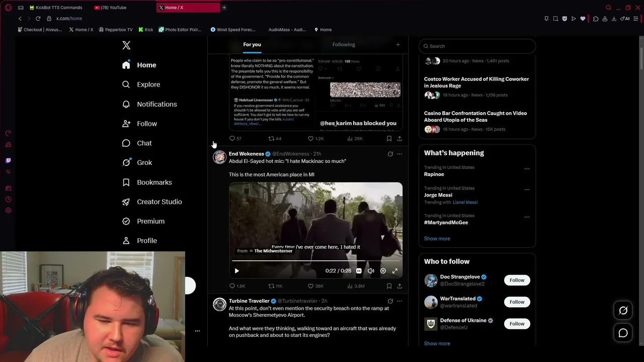Seek the video using the progress bar
The height and width of the screenshot is (362, 644).
(315, 261)
